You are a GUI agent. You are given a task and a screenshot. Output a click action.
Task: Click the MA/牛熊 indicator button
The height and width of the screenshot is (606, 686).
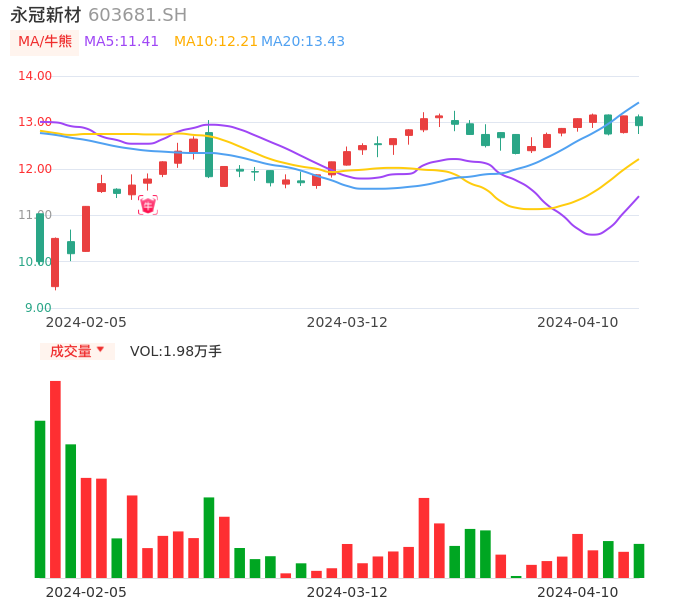coord(45,42)
